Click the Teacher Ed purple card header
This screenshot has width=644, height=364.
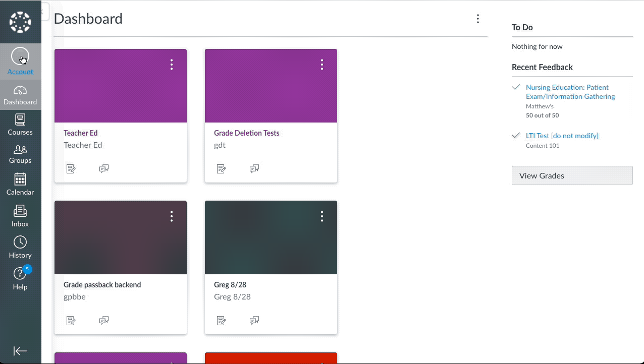tap(121, 86)
